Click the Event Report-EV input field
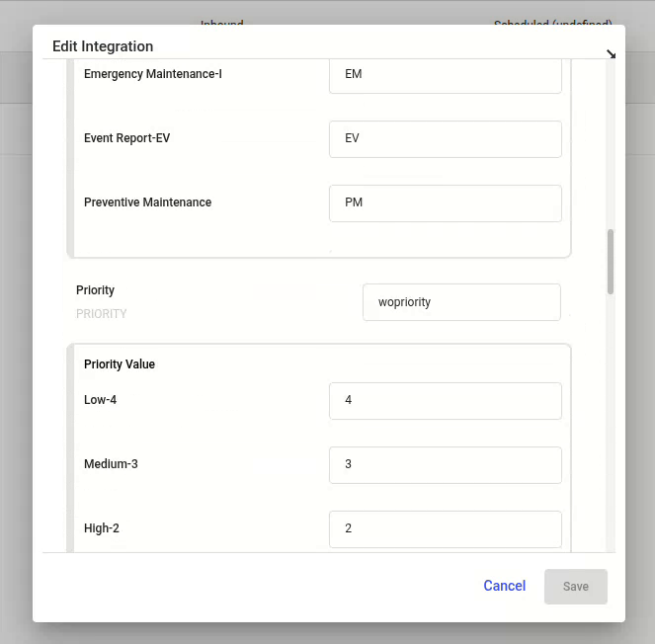The width and height of the screenshot is (655, 644). tap(446, 139)
